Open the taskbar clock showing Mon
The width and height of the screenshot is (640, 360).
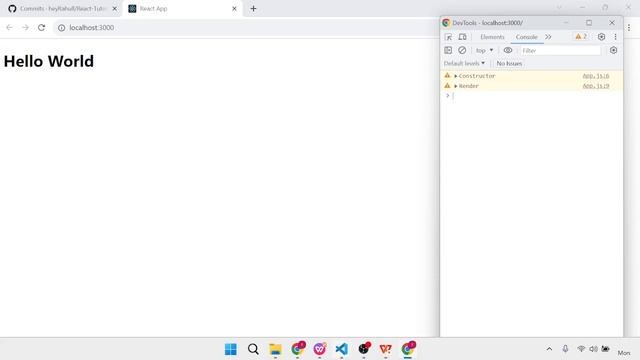[624, 352]
